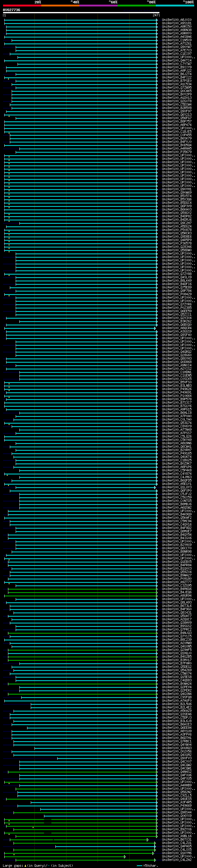
Task: Click the purple ~60% identity legend segment
Action: pyautogui.click(x=99, y=6)
